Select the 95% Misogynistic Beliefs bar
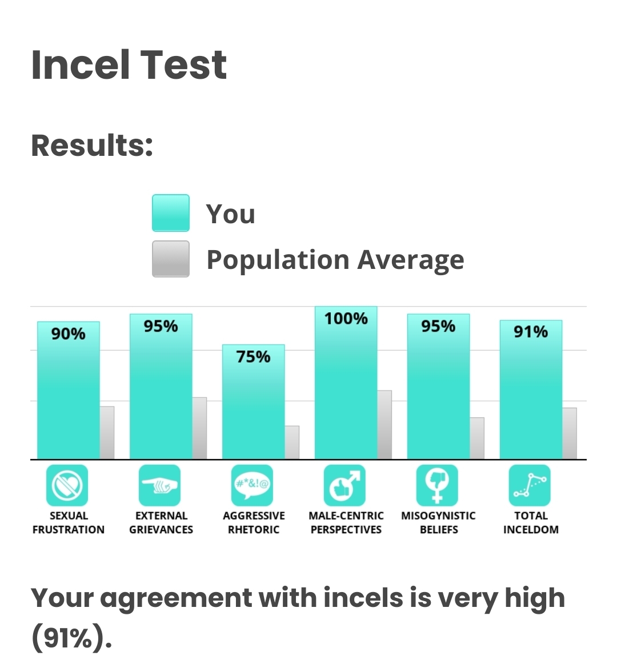The width and height of the screenshot is (617, 672). pyautogui.click(x=438, y=387)
